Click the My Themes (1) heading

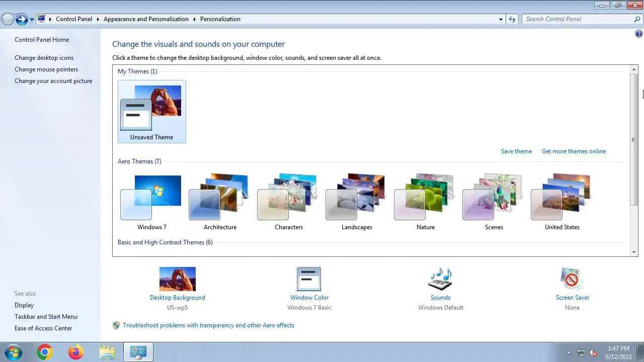[137, 71]
